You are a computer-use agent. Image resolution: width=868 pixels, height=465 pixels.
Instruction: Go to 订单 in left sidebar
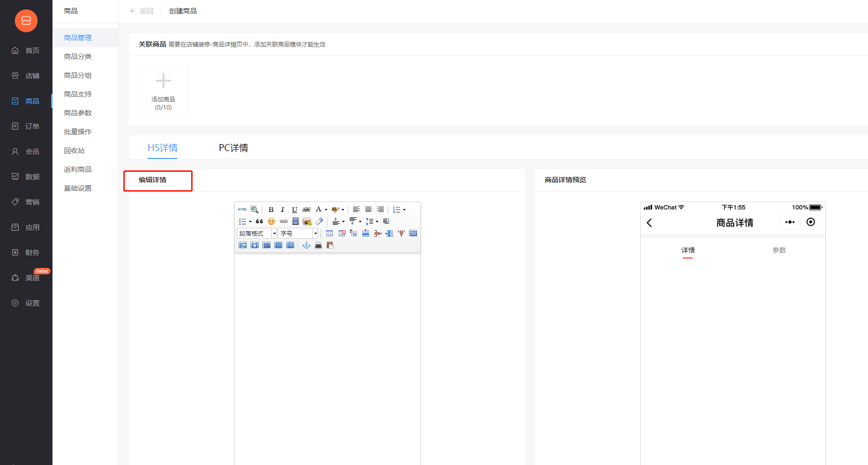(x=26, y=126)
